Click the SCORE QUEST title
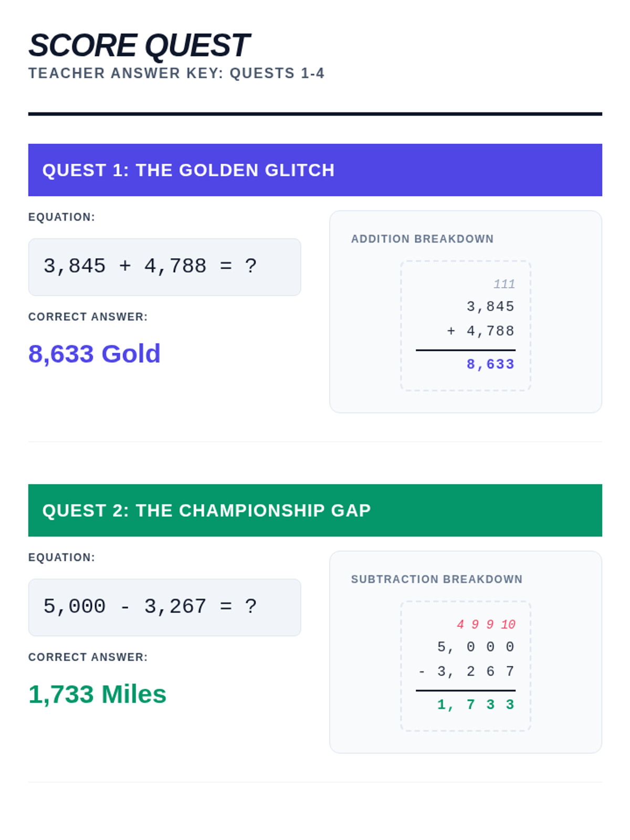Image resolution: width=630 pixels, height=840 pixels. coord(139,45)
